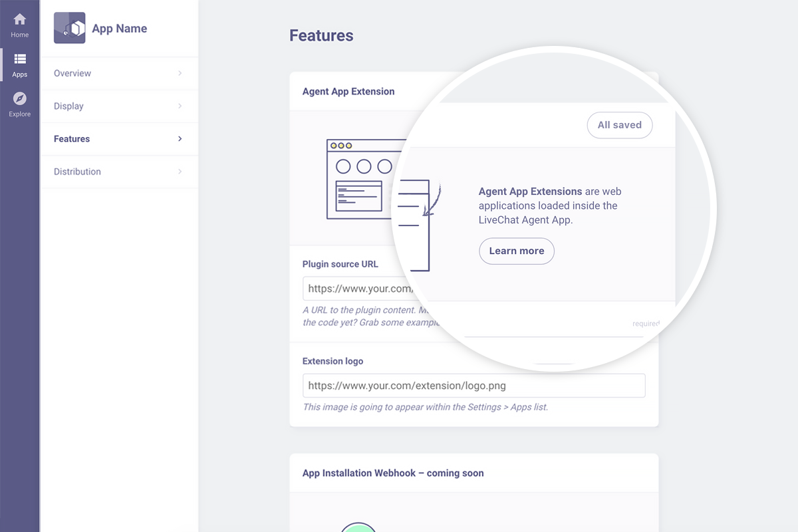Open the Overview section
798x532 pixels.
pos(119,73)
